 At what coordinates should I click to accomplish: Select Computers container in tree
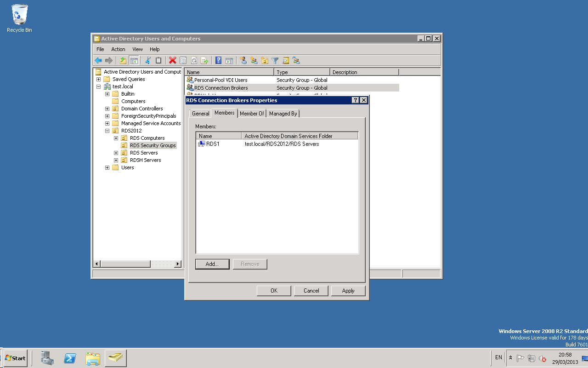[133, 101]
